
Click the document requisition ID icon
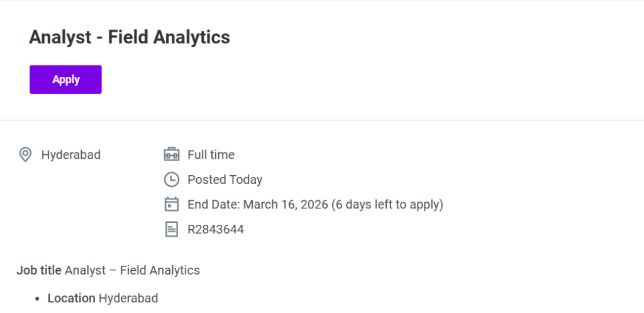[171, 229]
